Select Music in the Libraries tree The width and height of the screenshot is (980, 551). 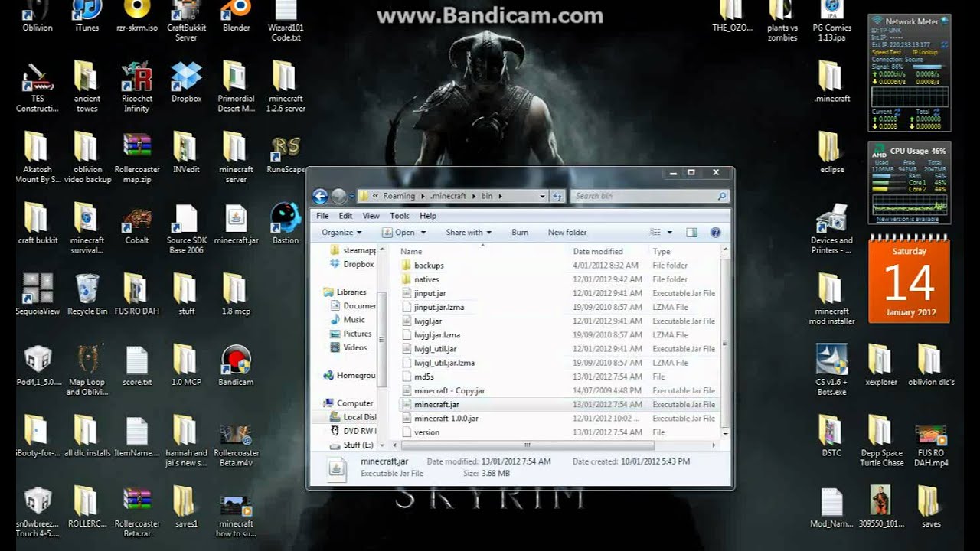[348, 320]
